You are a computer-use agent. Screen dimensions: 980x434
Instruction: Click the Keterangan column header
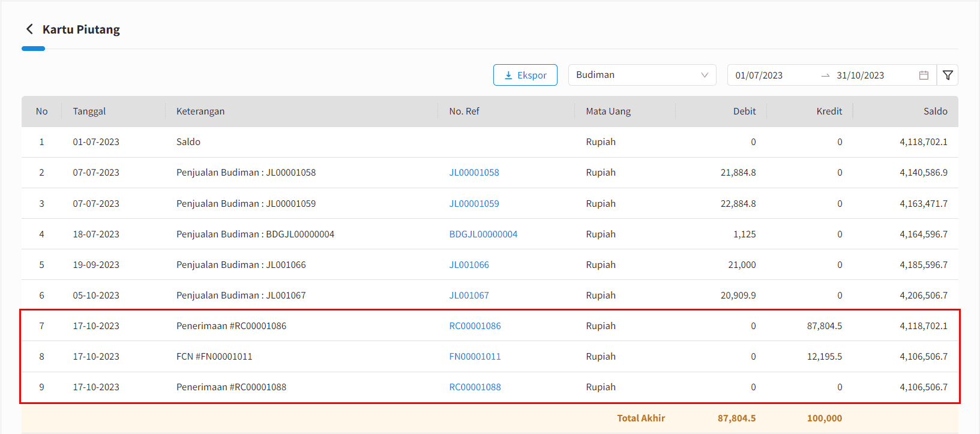[200, 111]
